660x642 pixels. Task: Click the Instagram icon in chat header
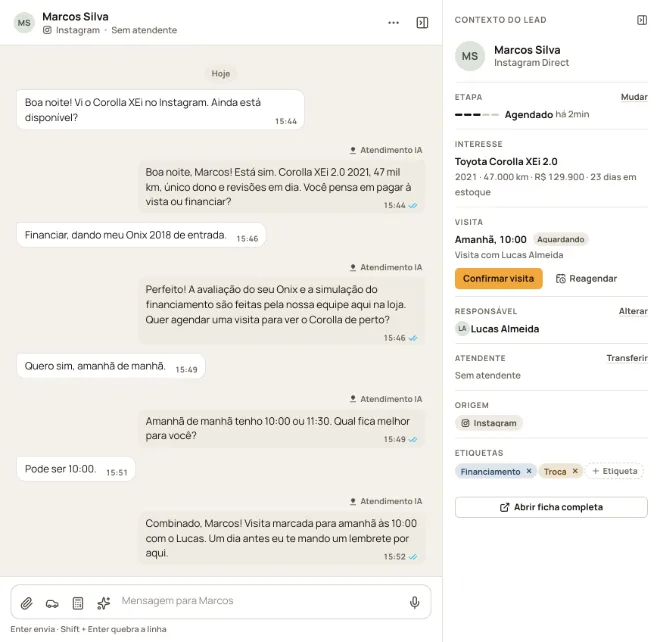(x=47, y=30)
